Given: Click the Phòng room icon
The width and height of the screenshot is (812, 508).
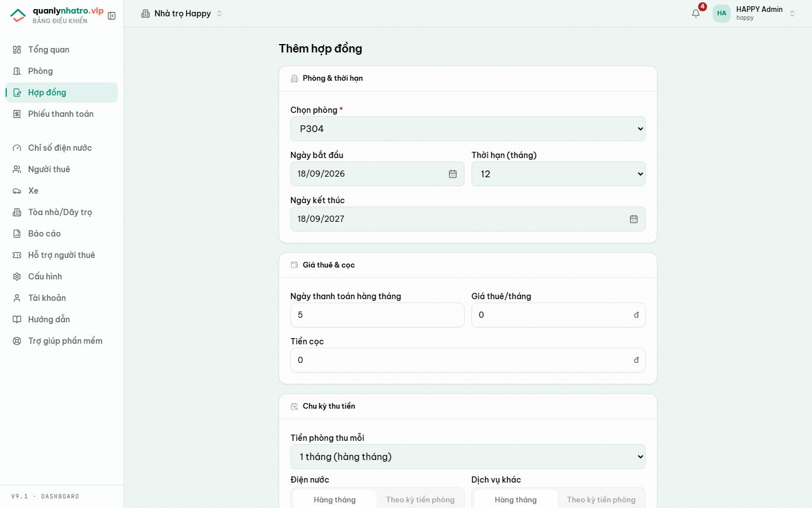Looking at the screenshot, I should click(17, 71).
